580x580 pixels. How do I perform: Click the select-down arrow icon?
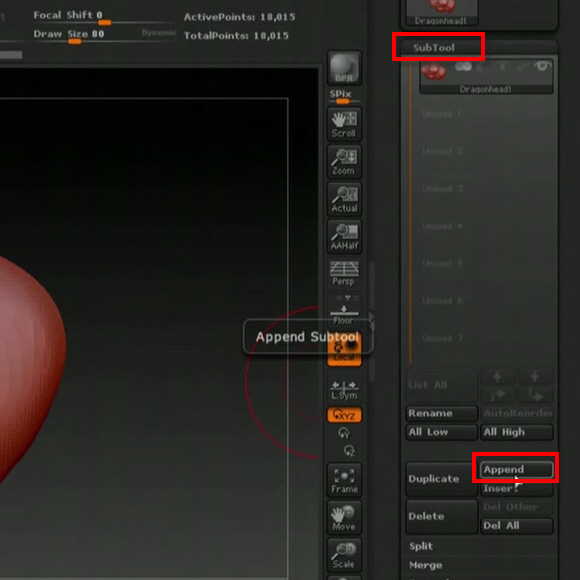tap(535, 377)
